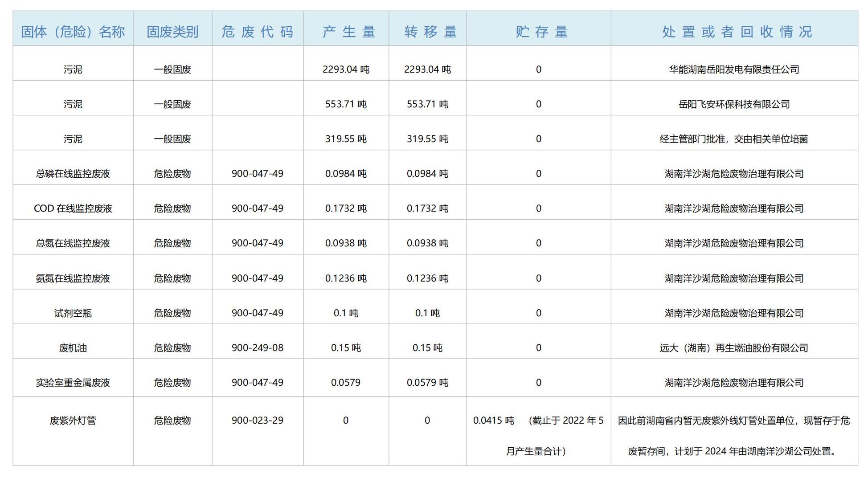Select the 废紫外灯管 row name

pyautogui.click(x=73, y=420)
